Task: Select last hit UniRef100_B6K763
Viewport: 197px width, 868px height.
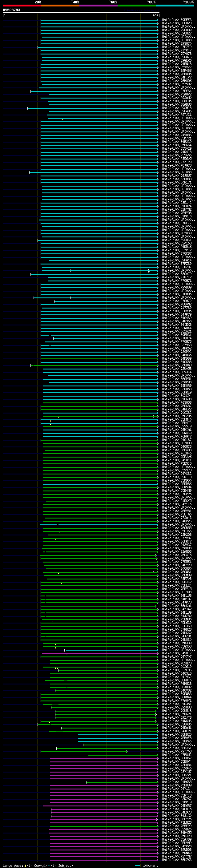Action: pos(176,860)
